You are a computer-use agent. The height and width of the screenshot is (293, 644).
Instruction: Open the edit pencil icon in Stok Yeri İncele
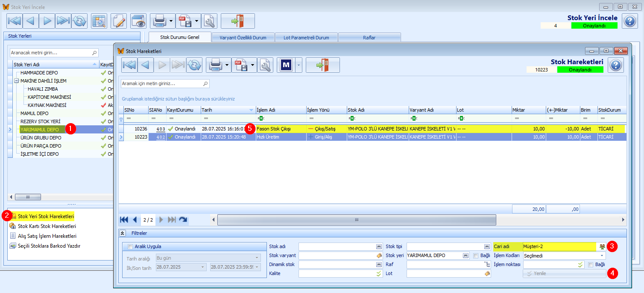119,21
